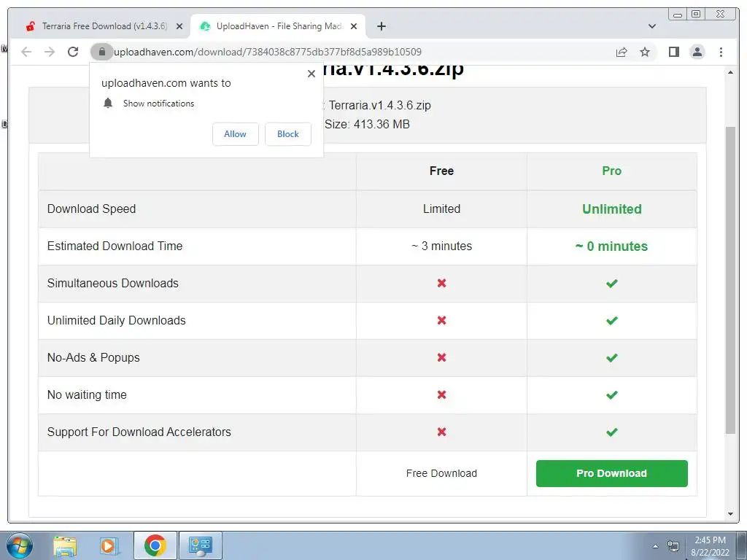Click the browser Forward arrow
This screenshot has height=560, width=747.
(50, 52)
